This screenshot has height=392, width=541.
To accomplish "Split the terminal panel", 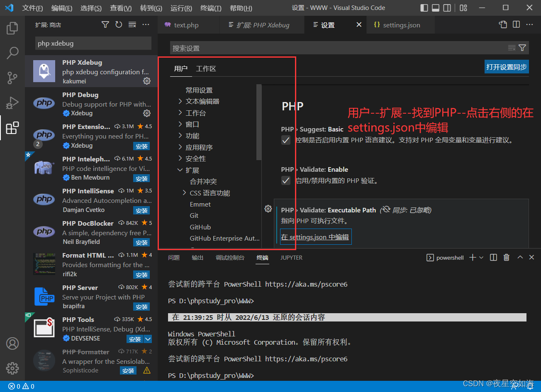I will click(x=493, y=258).
